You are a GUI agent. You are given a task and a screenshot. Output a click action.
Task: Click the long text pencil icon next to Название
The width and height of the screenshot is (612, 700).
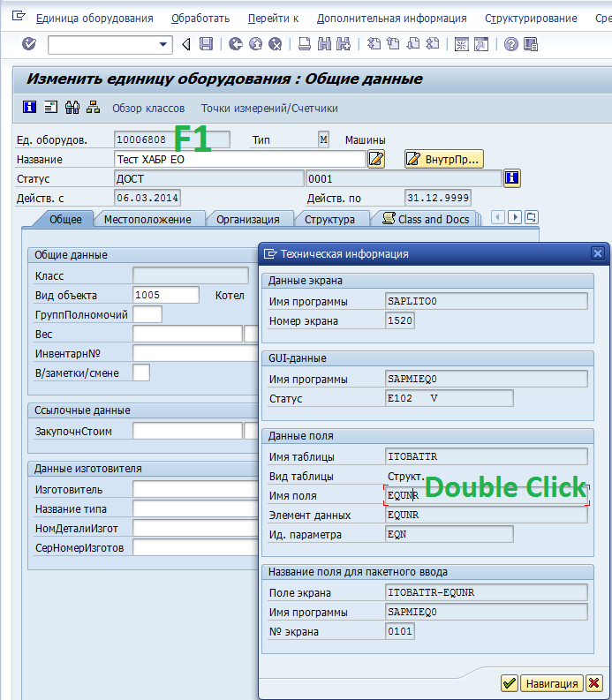376,159
